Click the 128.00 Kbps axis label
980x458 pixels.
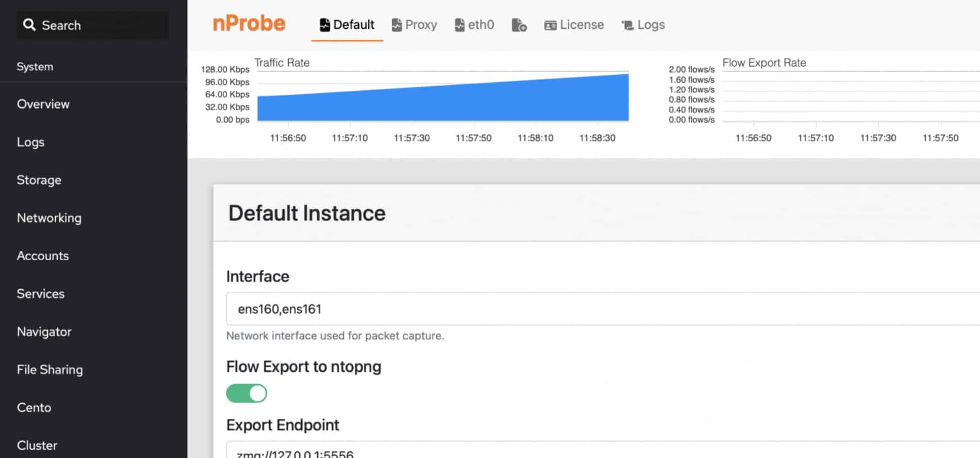pos(225,69)
